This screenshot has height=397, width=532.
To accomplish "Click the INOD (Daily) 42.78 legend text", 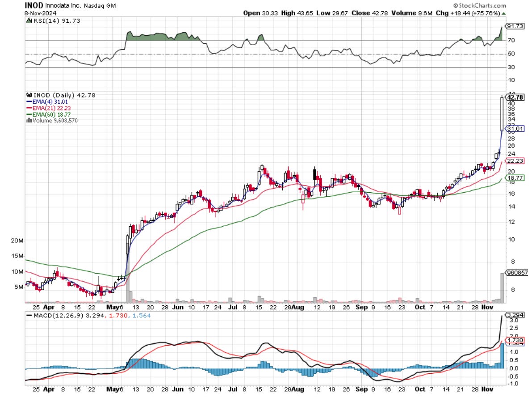I will coord(64,95).
